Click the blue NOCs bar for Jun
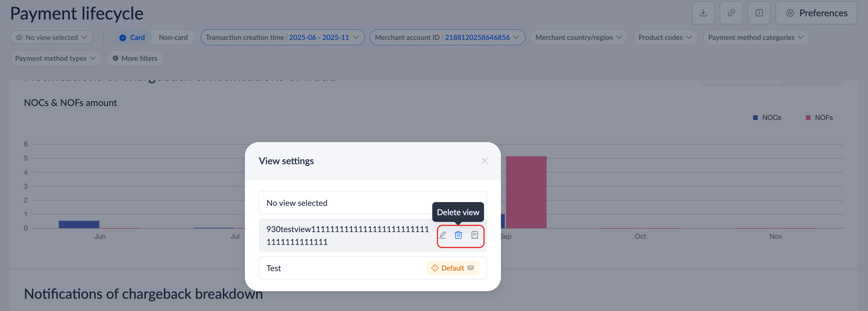The image size is (868, 311). 79,225
